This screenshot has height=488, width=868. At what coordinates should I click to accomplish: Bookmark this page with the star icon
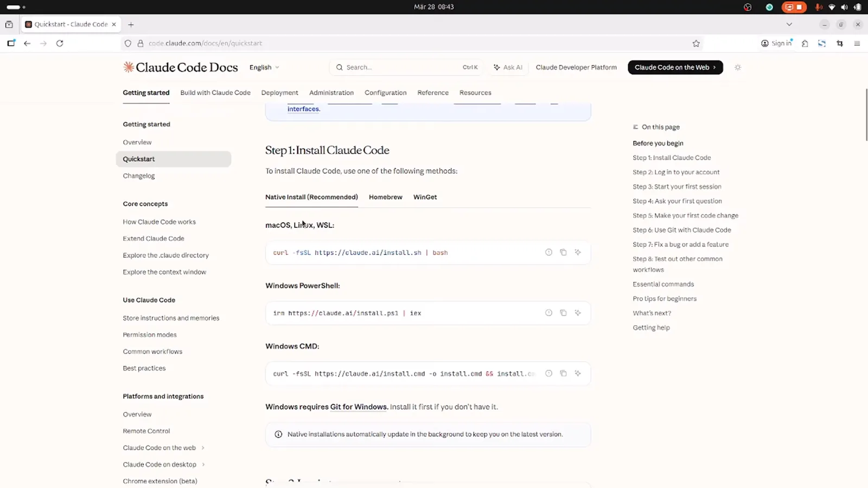[x=696, y=43]
